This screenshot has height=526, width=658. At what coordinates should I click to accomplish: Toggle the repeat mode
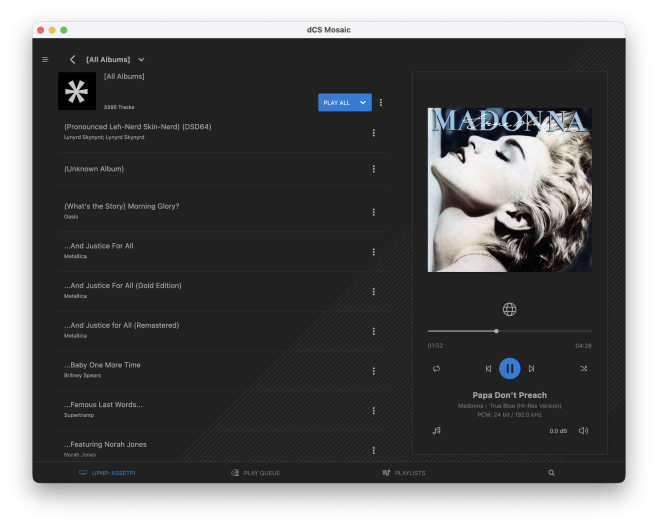436,369
